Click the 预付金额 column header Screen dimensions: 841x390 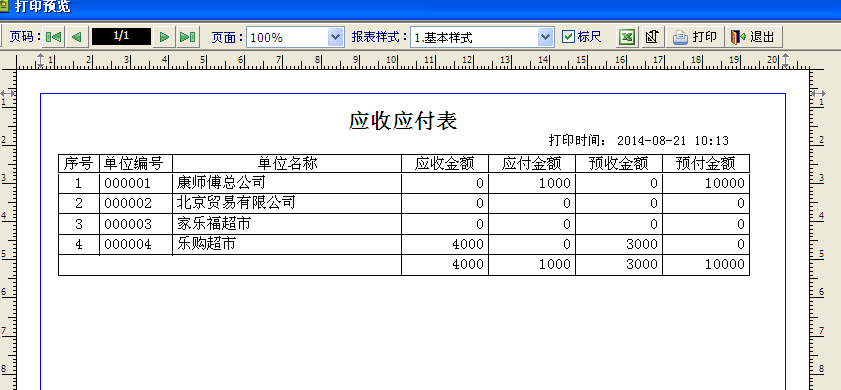706,164
